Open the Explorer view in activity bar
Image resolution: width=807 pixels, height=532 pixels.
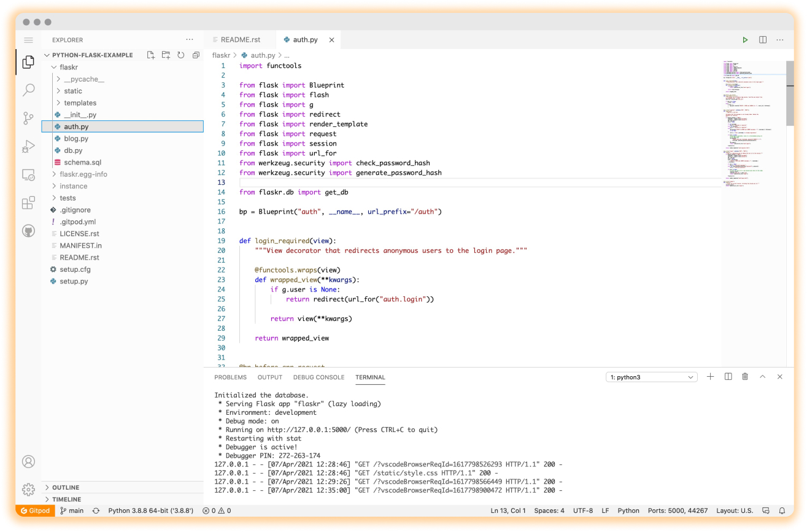[28, 62]
